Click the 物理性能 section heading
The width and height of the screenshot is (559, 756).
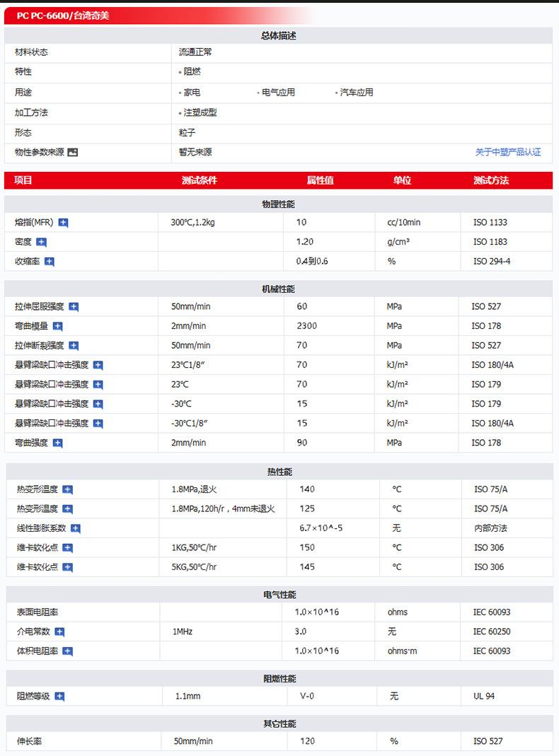278,204
